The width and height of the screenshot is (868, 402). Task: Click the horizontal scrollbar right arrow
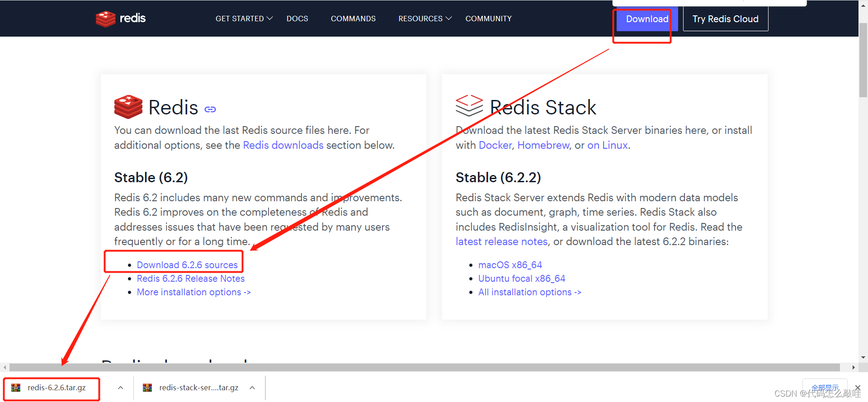pyautogui.click(x=854, y=367)
